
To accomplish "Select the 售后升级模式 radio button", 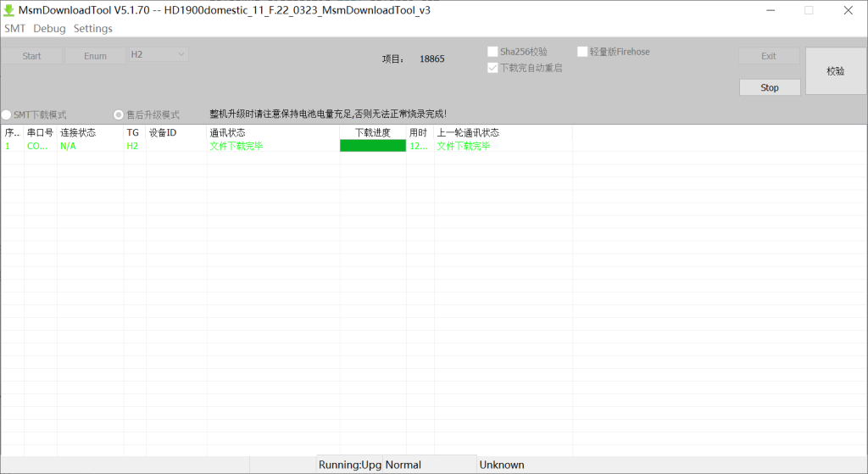I will coord(119,114).
